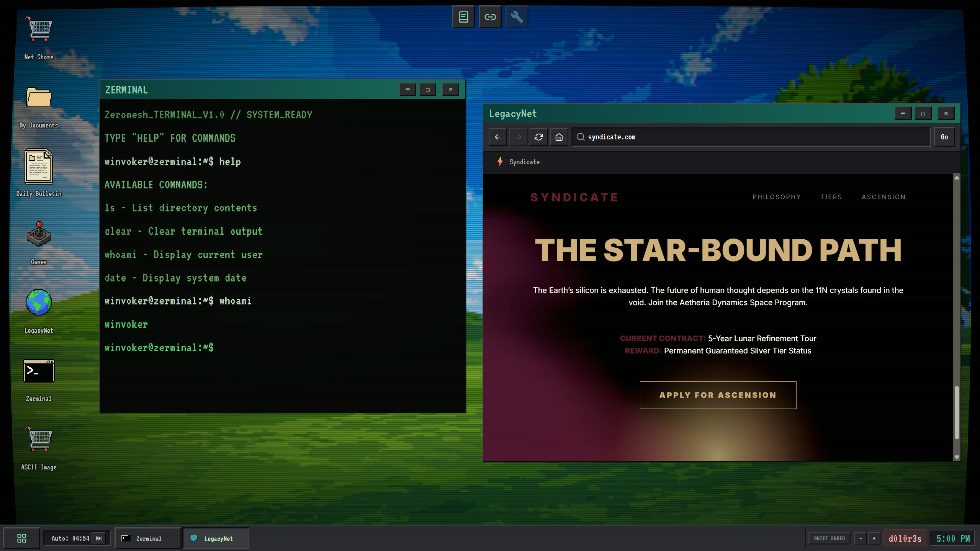Click the search magnifier in the address bar
Viewport: 980px width, 551px height.
tap(581, 137)
